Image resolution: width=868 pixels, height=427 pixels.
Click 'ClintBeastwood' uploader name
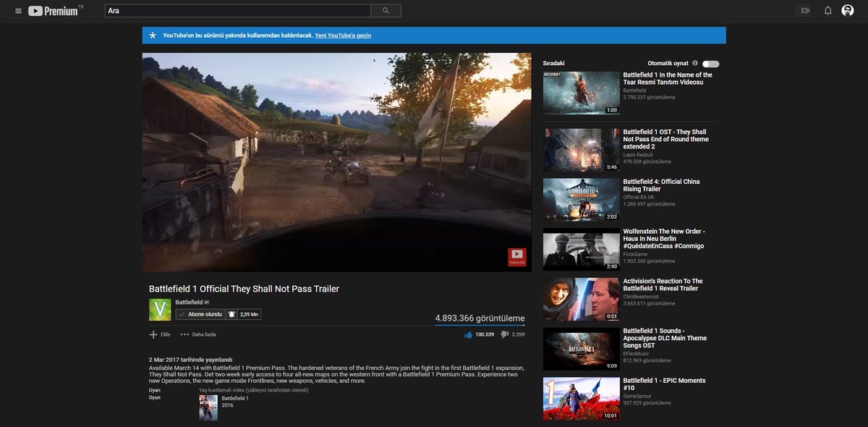click(641, 296)
